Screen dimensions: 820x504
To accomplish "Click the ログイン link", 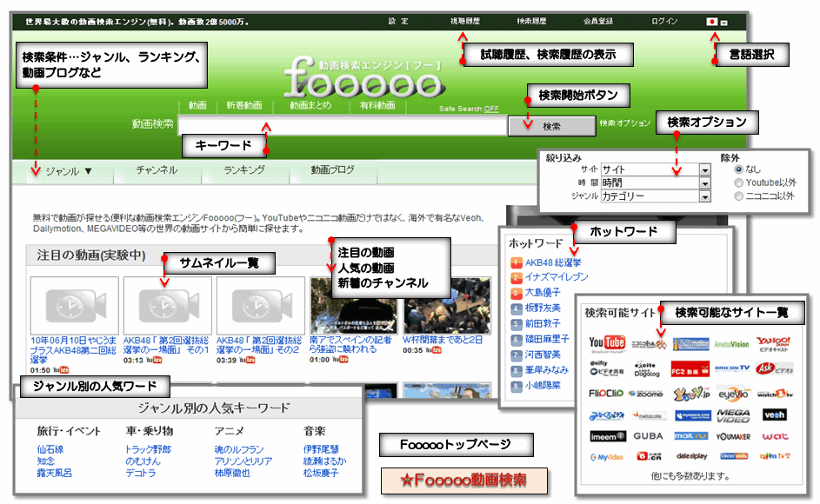I will [664, 21].
